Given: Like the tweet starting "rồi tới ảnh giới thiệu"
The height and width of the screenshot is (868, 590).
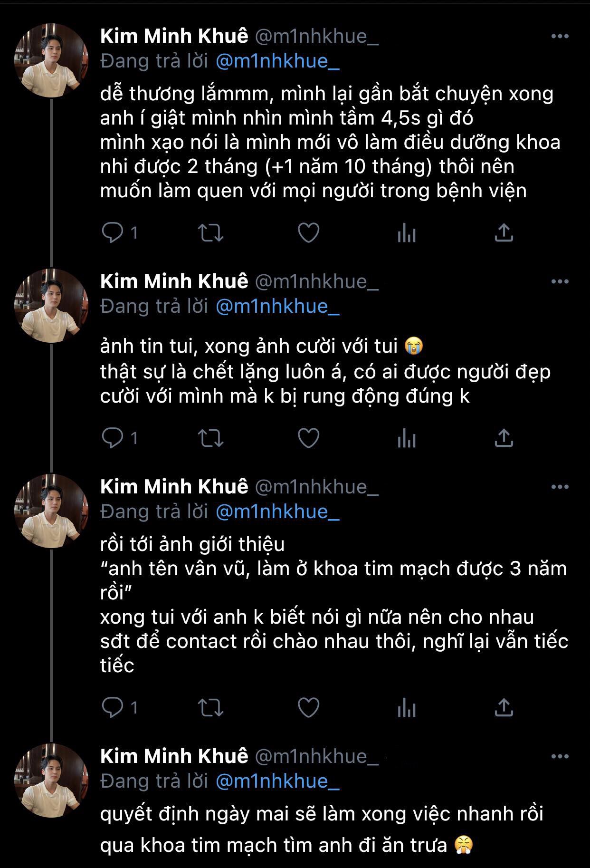Looking at the screenshot, I should click(308, 707).
